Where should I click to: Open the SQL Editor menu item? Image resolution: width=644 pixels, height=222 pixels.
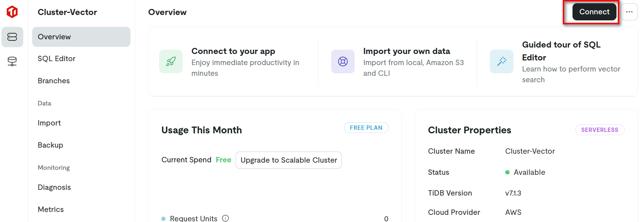(x=56, y=59)
